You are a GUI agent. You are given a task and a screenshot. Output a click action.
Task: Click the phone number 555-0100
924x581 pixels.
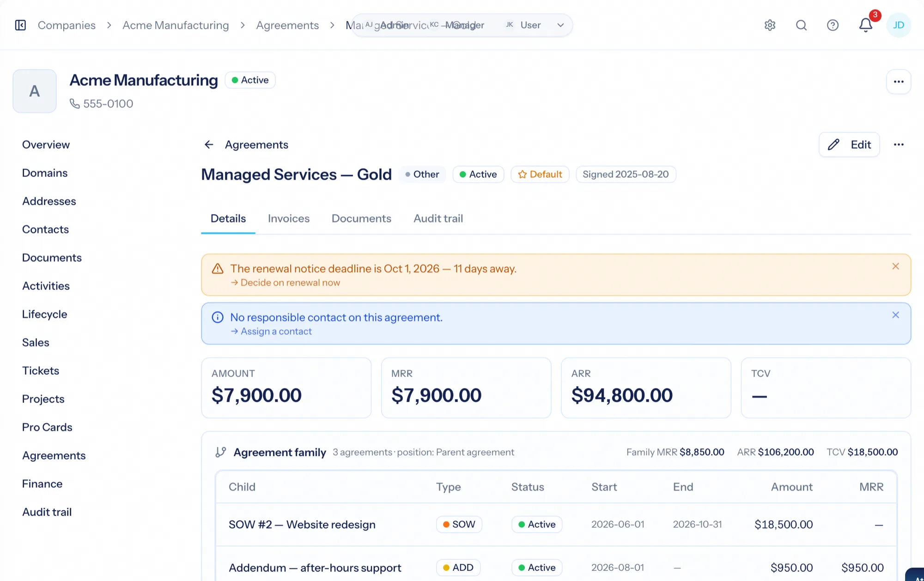108,103
